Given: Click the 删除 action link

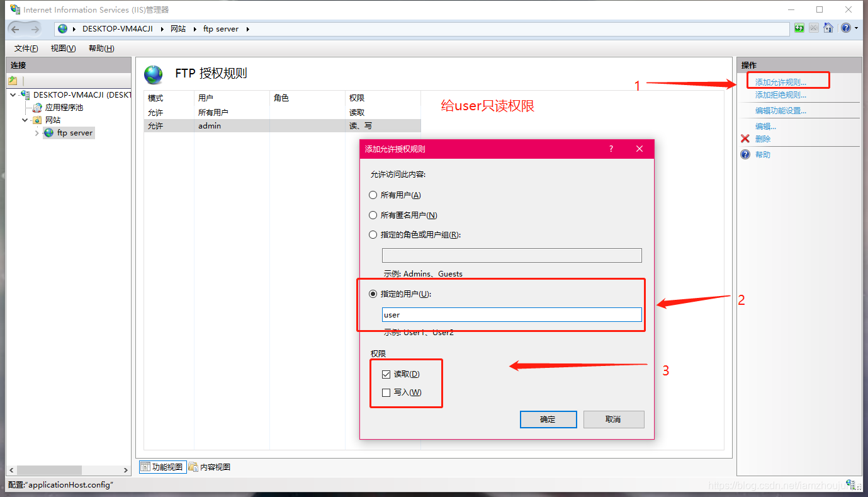Looking at the screenshot, I should coord(763,139).
